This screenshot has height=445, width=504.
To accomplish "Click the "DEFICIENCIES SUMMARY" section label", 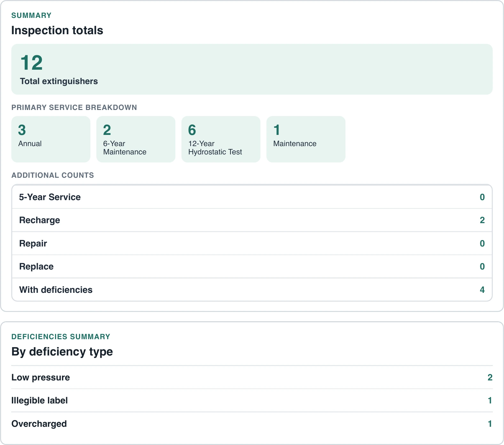I will click(x=61, y=337).
